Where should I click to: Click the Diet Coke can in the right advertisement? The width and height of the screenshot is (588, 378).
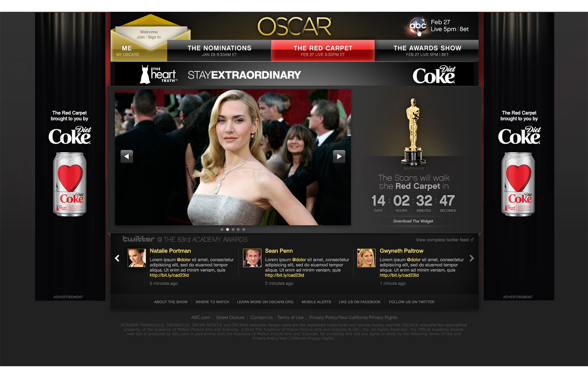pyautogui.click(x=518, y=184)
